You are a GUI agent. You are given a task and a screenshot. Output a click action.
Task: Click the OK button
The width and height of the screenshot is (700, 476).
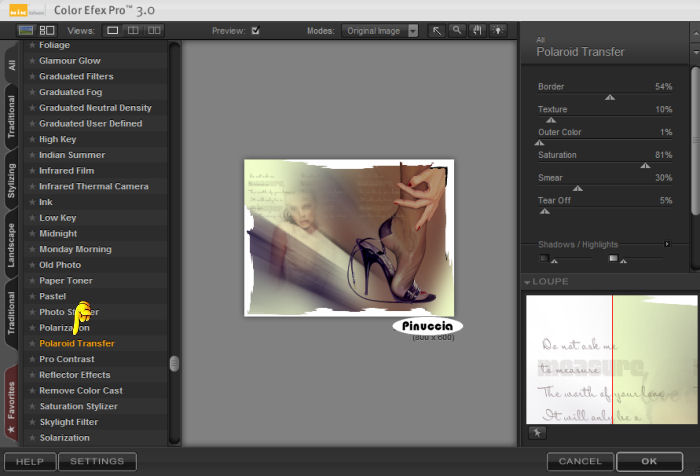click(650, 461)
